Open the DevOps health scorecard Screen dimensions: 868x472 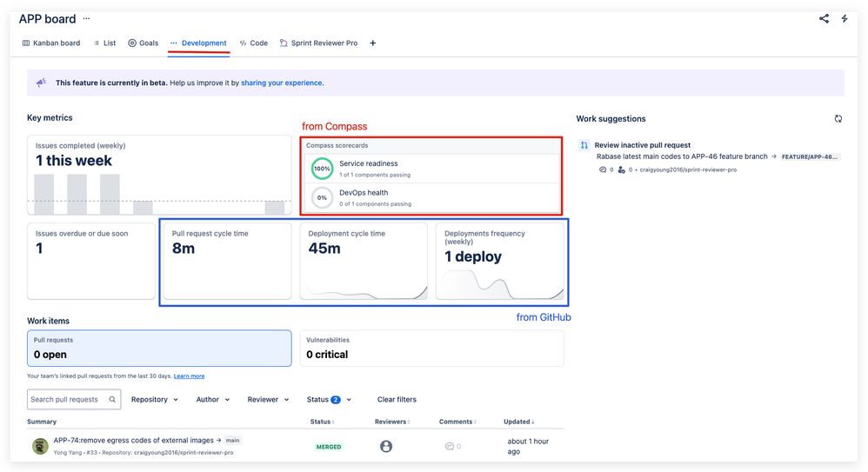431,197
